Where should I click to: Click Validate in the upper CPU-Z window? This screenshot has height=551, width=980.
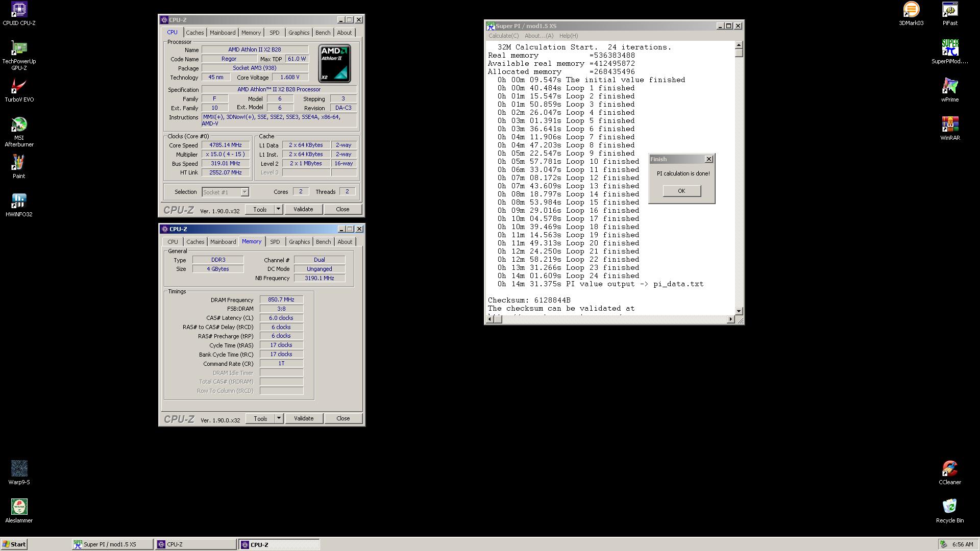point(303,209)
